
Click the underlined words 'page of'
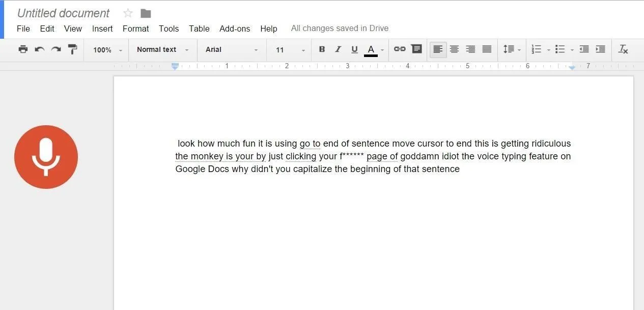click(382, 156)
